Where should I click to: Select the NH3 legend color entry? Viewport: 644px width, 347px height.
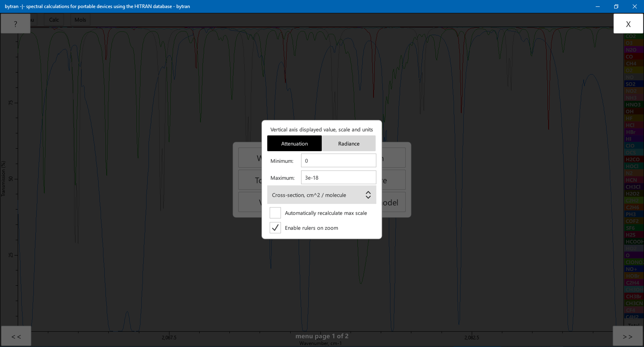(634, 98)
